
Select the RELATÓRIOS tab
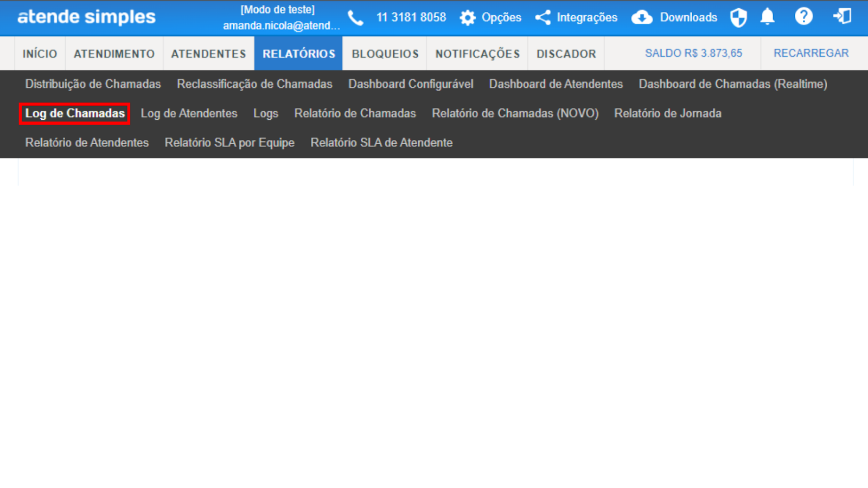coord(298,54)
